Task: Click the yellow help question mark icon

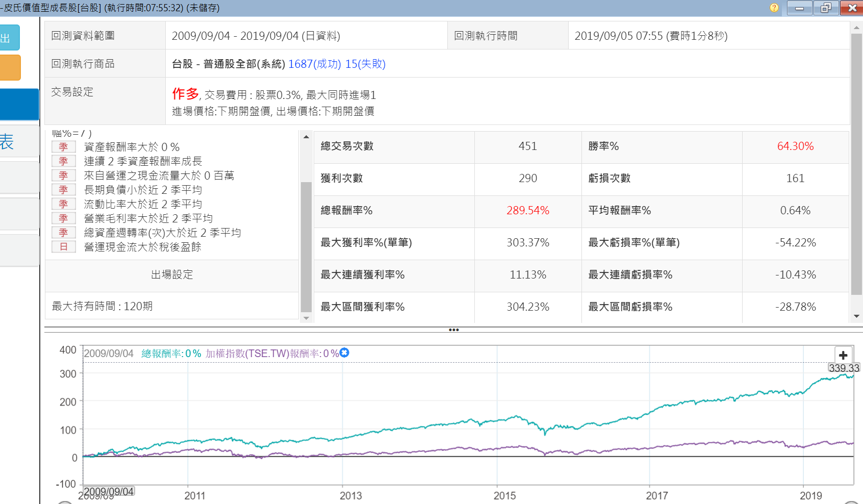Action: [774, 8]
